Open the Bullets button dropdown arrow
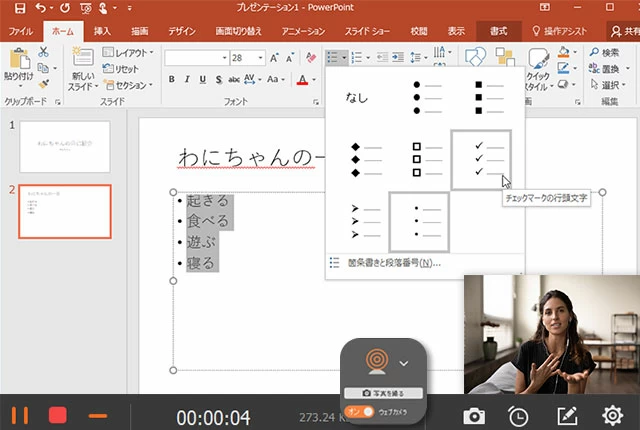Screen dimensions: 640x430 coord(344,58)
